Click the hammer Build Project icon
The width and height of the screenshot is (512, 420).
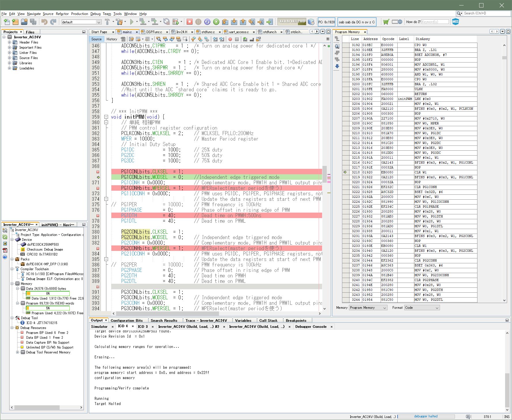107,22
